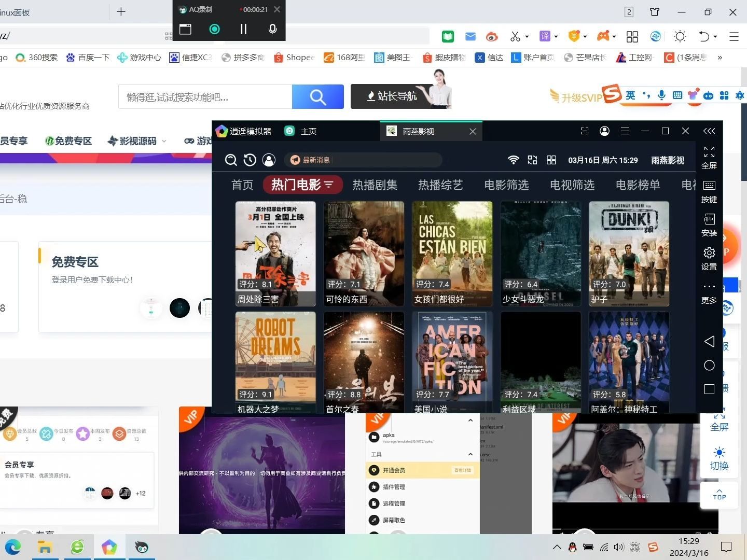Click 最新消息 ticker bar in 雨燕影视

363,160
